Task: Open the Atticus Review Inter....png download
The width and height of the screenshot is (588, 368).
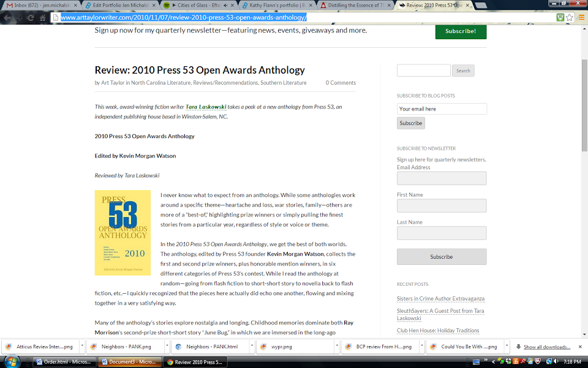Action: [40, 347]
